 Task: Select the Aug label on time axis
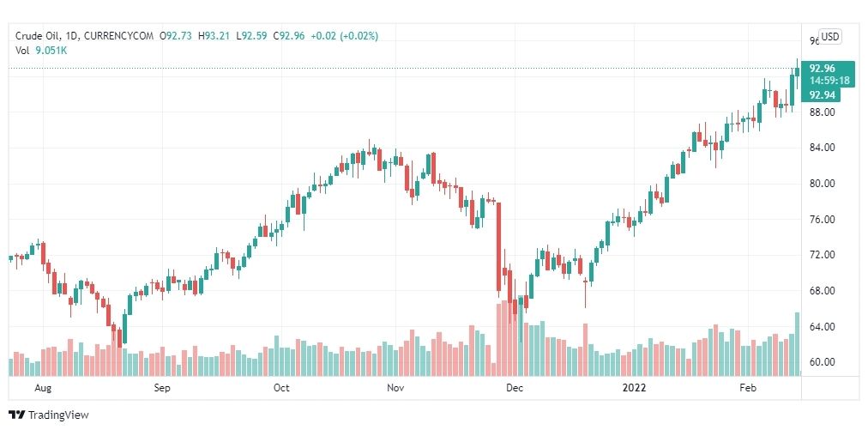point(43,388)
